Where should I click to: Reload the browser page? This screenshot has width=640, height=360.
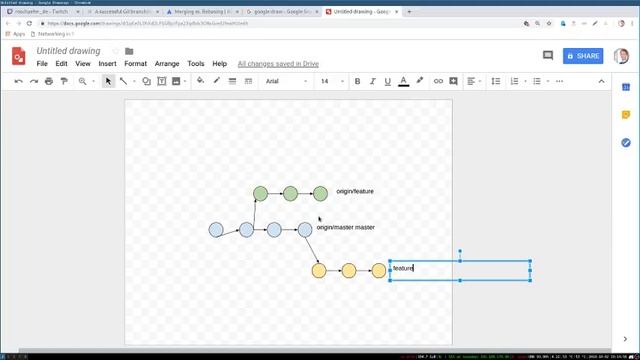point(29,23)
